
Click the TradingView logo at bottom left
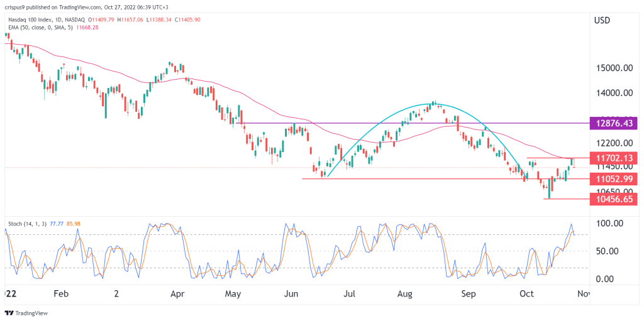click(x=26, y=313)
